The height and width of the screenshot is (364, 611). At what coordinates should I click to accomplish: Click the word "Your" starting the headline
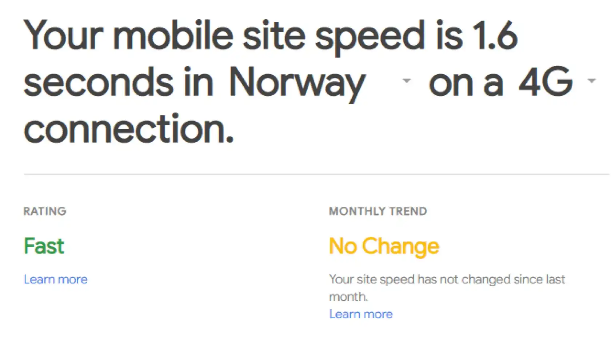(x=63, y=36)
